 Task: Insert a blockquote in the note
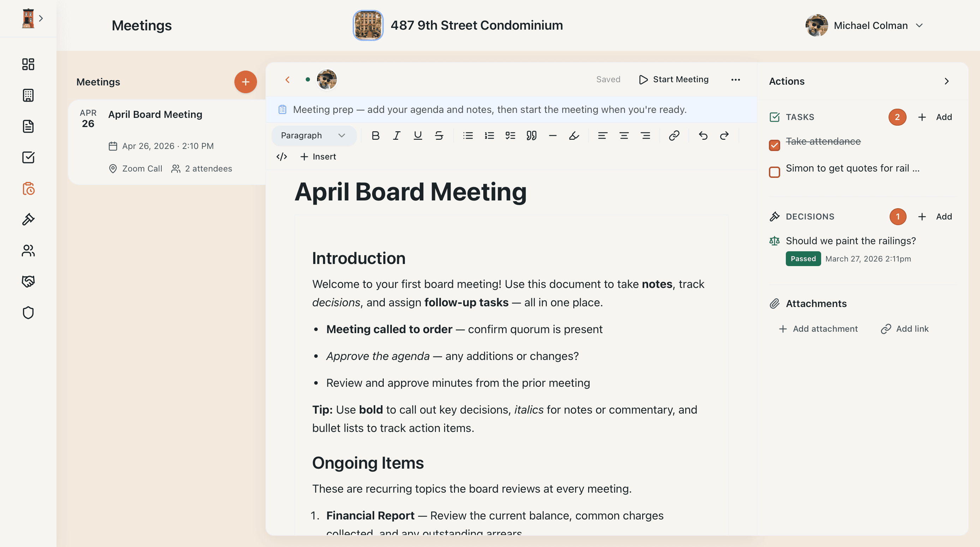pyautogui.click(x=531, y=136)
